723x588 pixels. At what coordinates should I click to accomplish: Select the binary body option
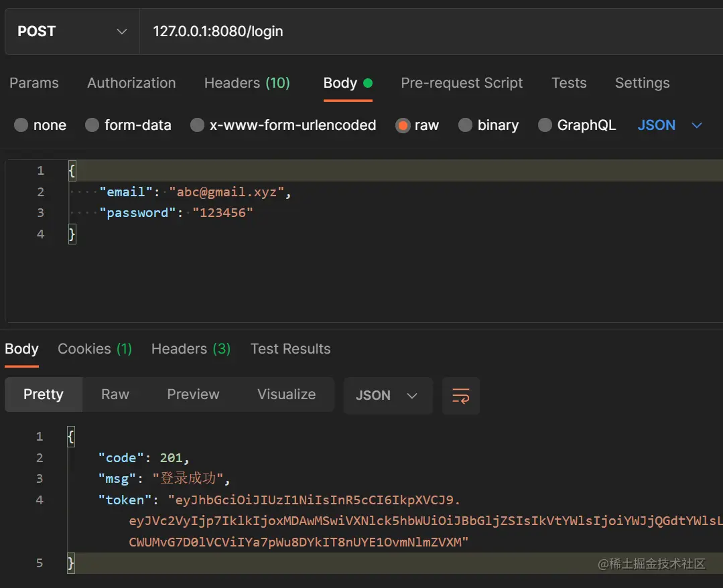(x=465, y=125)
